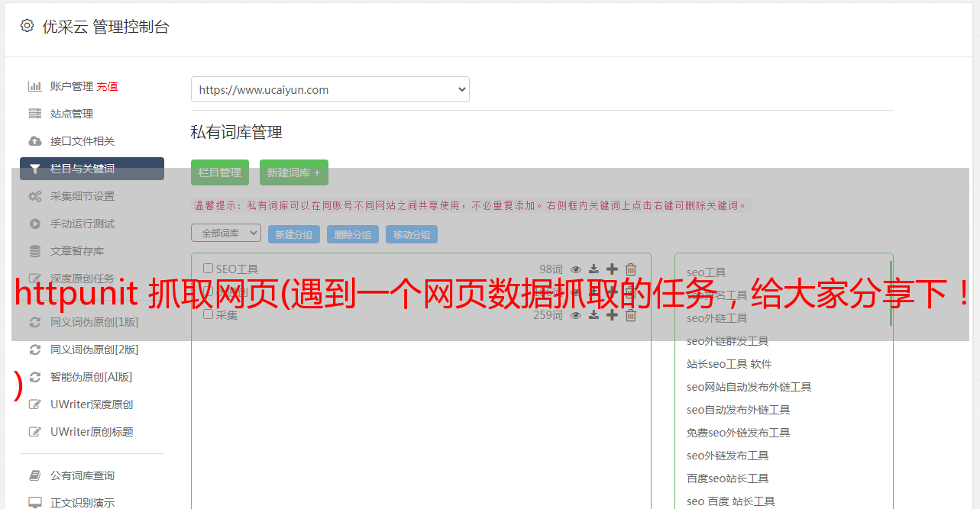
Task: Click the '259词' count for 采集
Action: pos(548,315)
